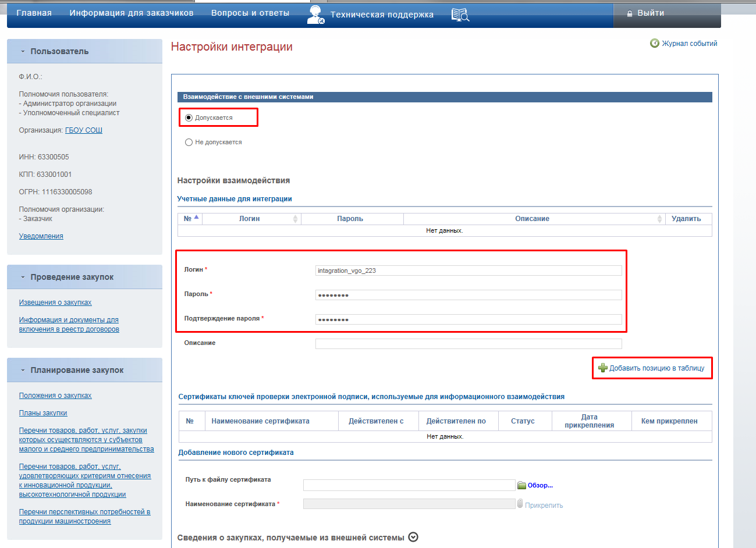
Task: Click Выйти to log out
Action: (x=651, y=13)
